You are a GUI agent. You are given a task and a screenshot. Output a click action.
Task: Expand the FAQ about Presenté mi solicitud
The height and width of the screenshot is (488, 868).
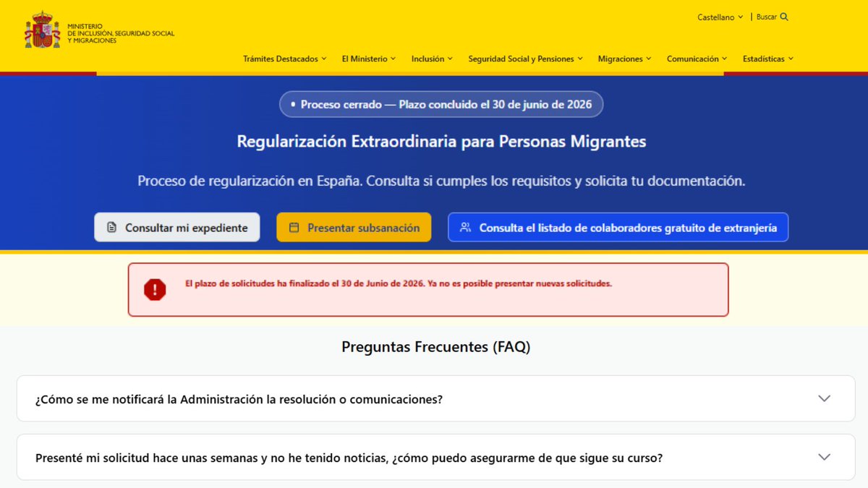click(435, 457)
